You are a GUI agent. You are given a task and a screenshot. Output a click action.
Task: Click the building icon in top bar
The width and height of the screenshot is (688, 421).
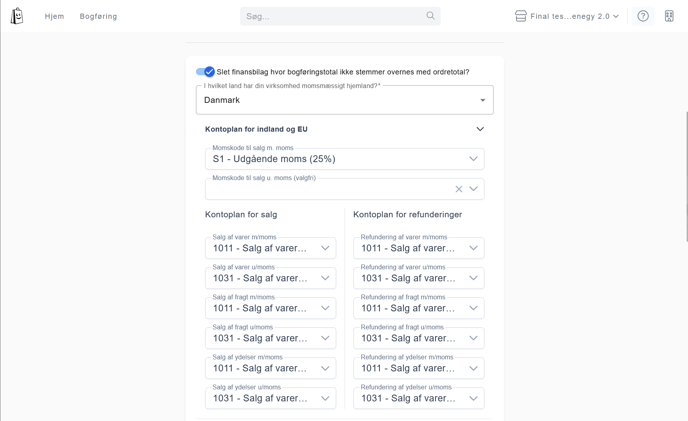pyautogui.click(x=669, y=16)
